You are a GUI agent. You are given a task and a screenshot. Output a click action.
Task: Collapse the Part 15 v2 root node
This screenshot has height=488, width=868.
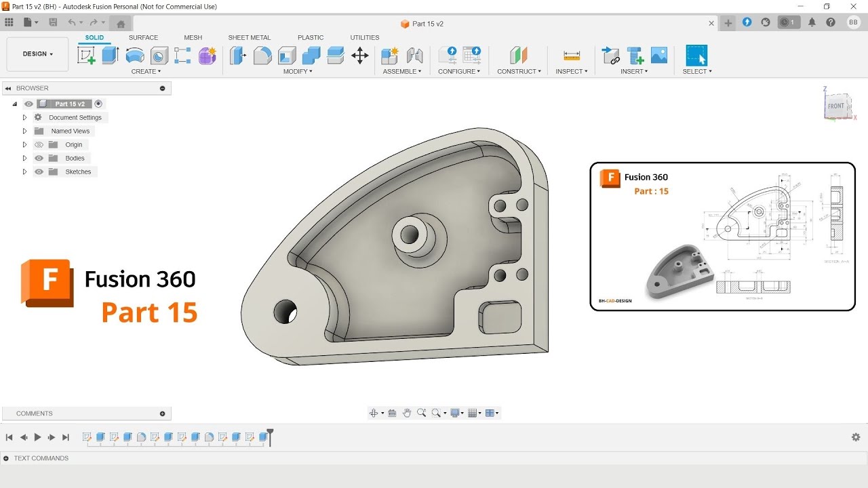tap(14, 104)
